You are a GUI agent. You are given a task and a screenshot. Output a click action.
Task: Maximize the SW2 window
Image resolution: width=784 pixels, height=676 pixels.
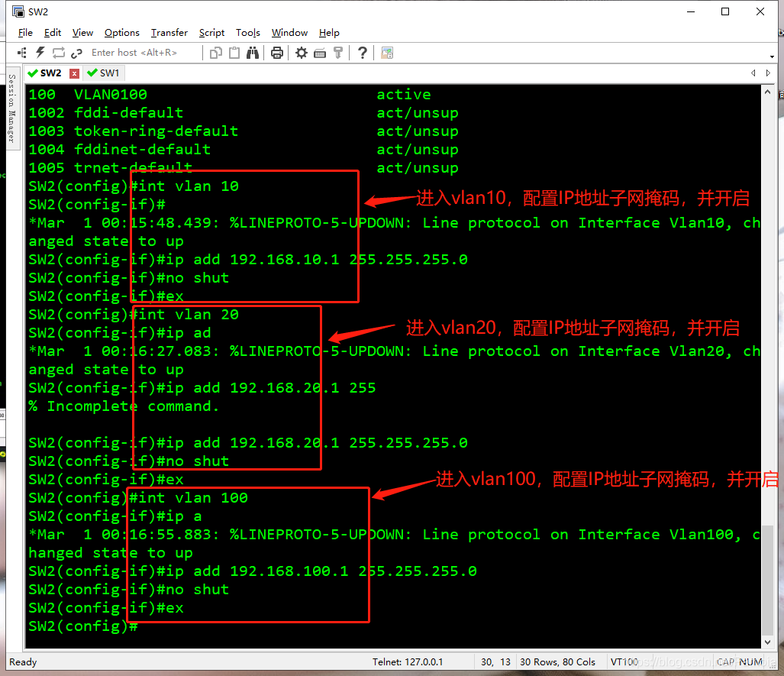click(x=725, y=11)
